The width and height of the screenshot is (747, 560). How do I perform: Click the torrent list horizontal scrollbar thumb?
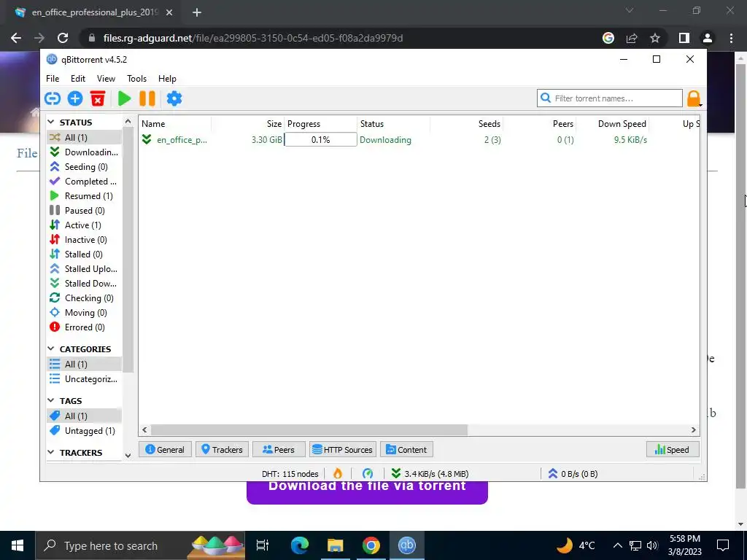coord(309,429)
